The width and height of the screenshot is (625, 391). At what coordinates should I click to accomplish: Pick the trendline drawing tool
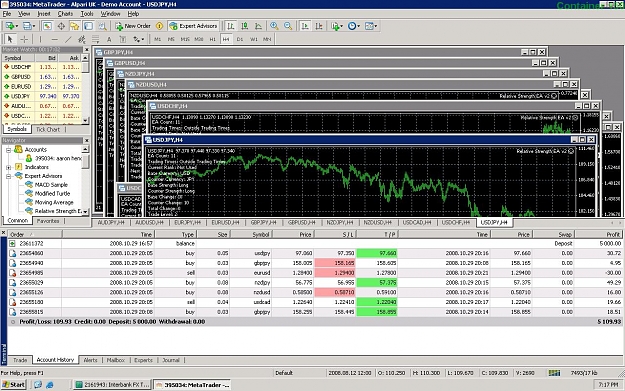click(x=68, y=39)
